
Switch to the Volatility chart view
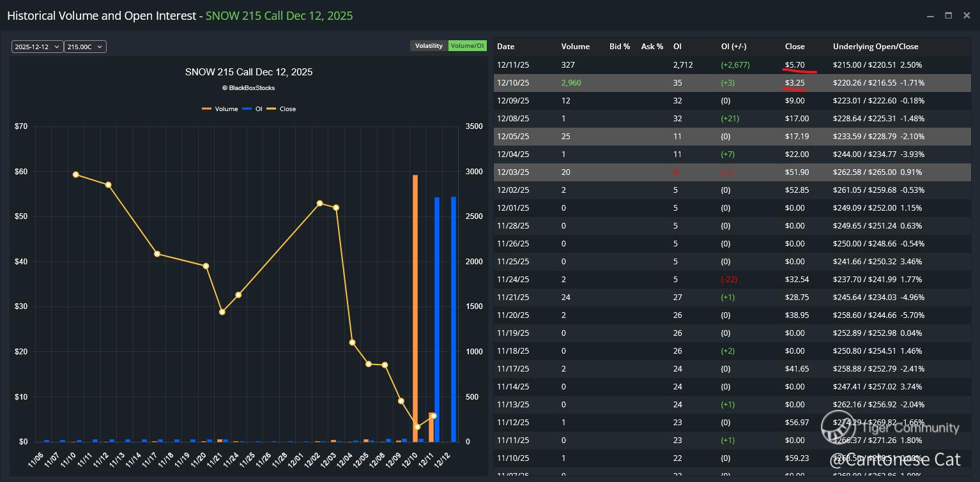429,46
